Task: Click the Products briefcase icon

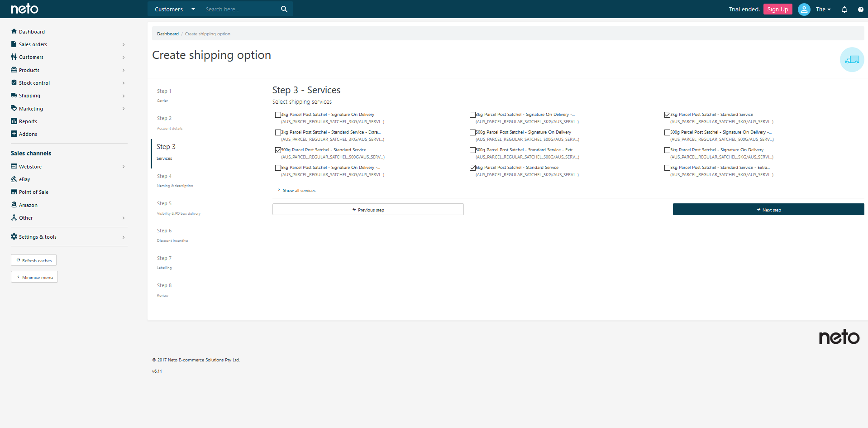Action: [x=14, y=70]
